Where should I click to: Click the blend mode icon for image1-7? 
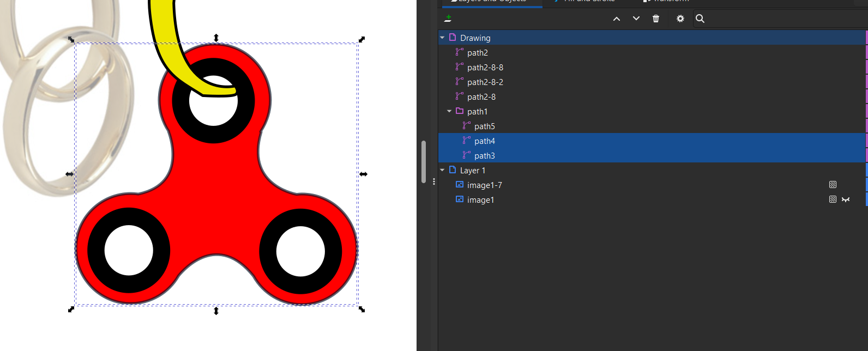coord(833,185)
